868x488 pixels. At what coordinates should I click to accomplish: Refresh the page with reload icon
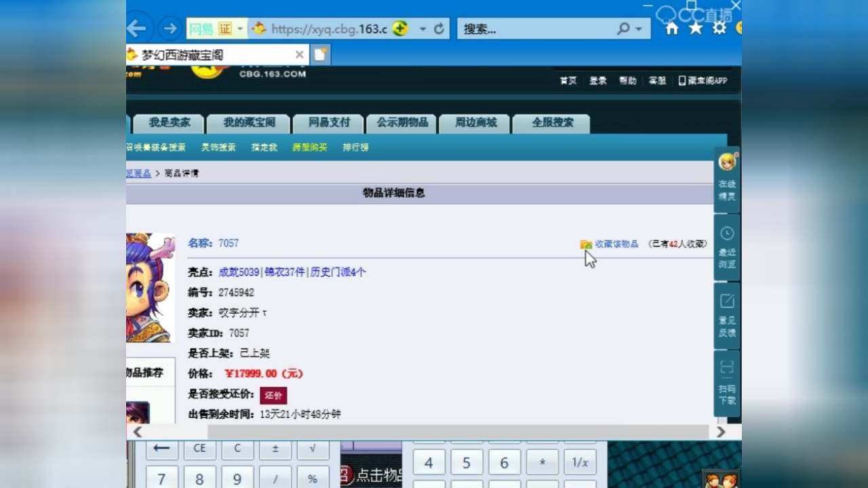(439, 29)
